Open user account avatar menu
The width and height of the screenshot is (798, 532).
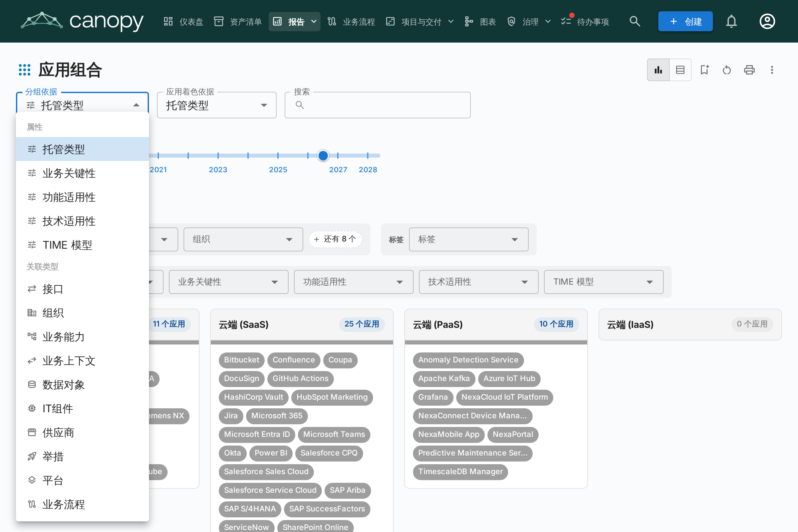coord(767,21)
